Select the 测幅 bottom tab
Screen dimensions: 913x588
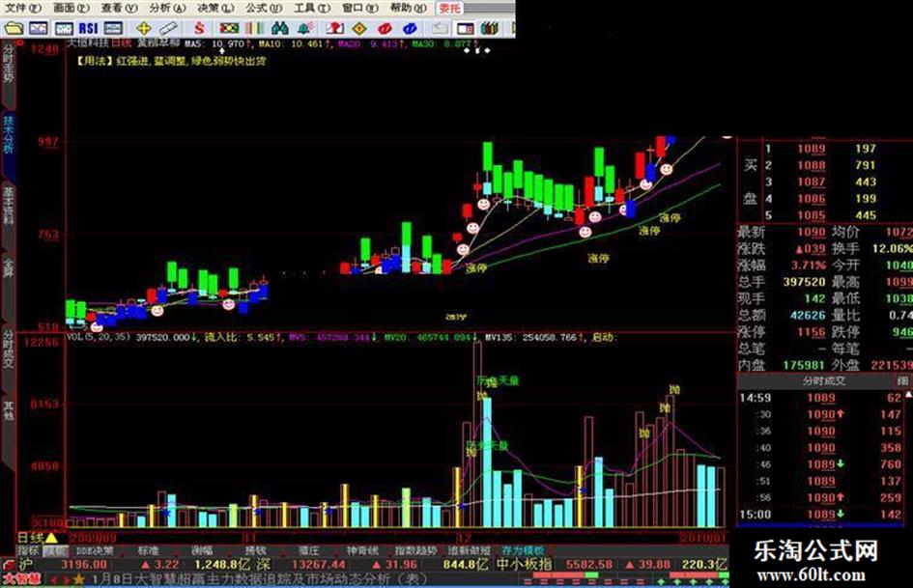tap(202, 550)
